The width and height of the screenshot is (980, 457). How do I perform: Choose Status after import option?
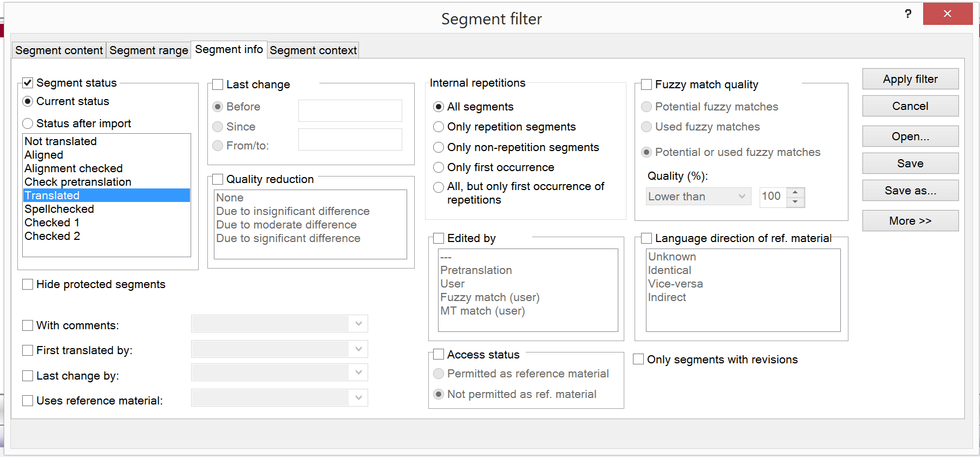(x=28, y=123)
